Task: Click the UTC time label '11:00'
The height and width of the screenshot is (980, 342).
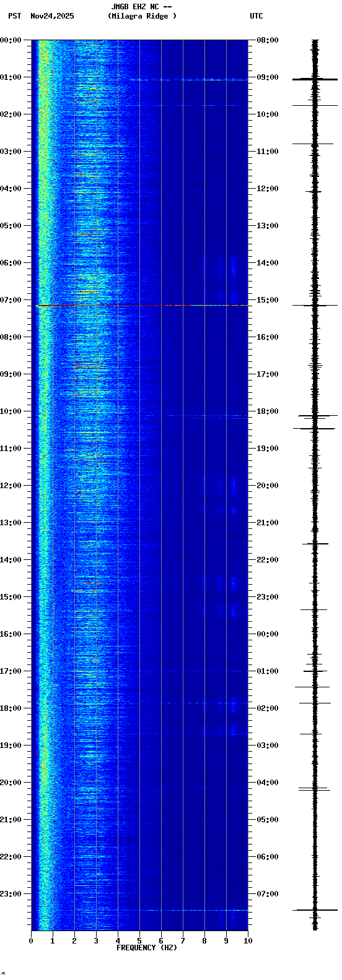Action: [268, 152]
